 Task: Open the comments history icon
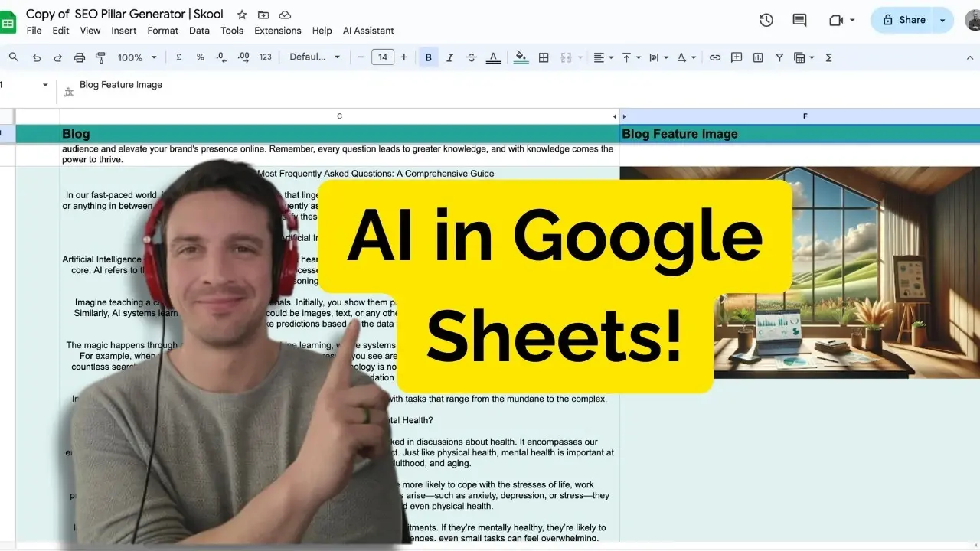799,20
